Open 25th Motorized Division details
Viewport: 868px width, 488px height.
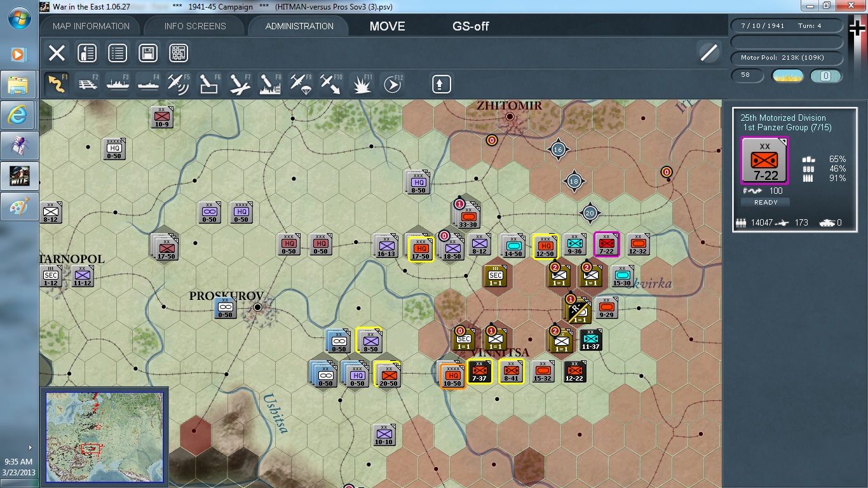783,118
